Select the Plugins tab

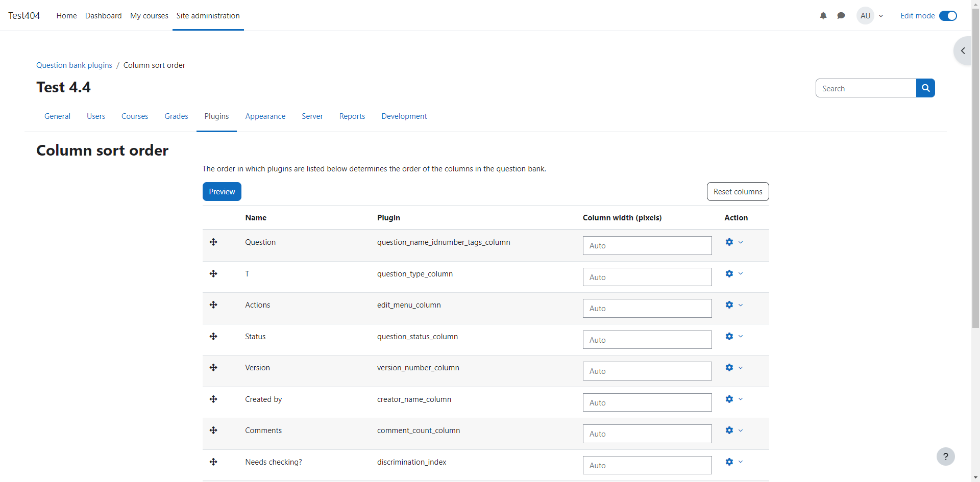pyautogui.click(x=216, y=116)
